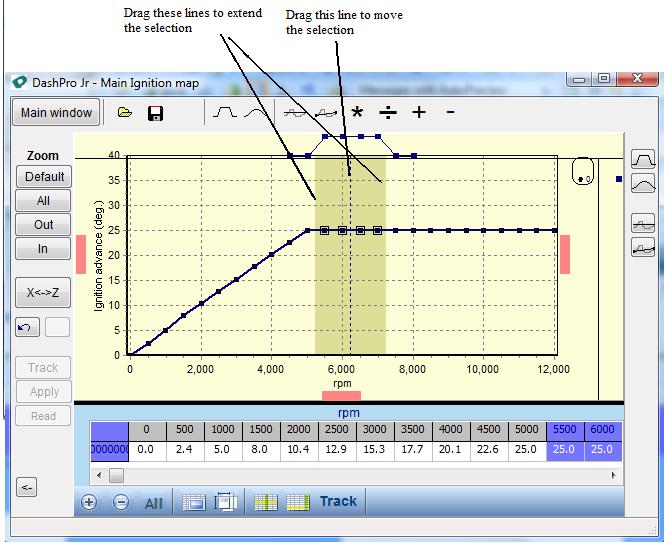
Task: Click the zoom Out button
Action: [x=44, y=225]
